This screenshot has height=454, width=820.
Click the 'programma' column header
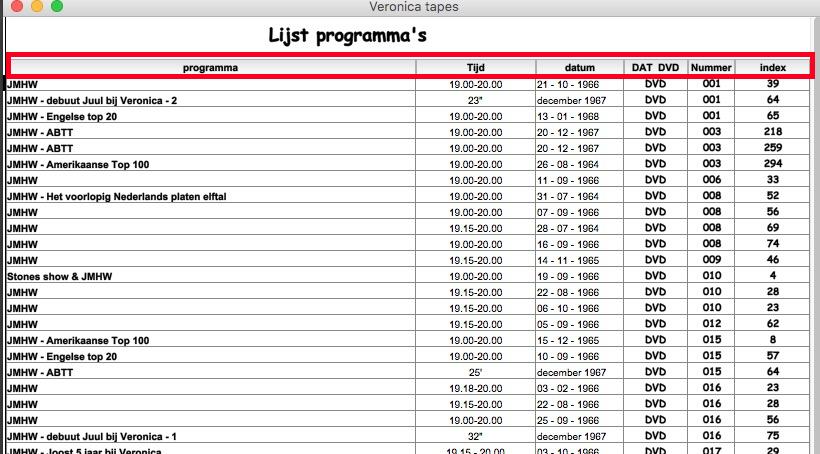(210, 68)
